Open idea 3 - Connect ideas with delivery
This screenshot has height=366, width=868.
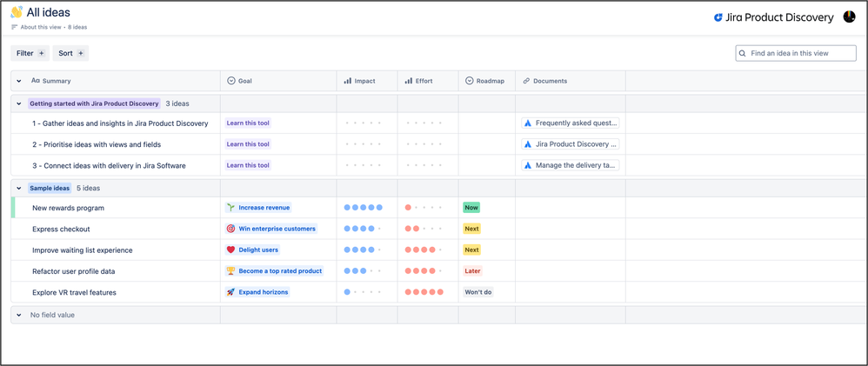tap(109, 165)
